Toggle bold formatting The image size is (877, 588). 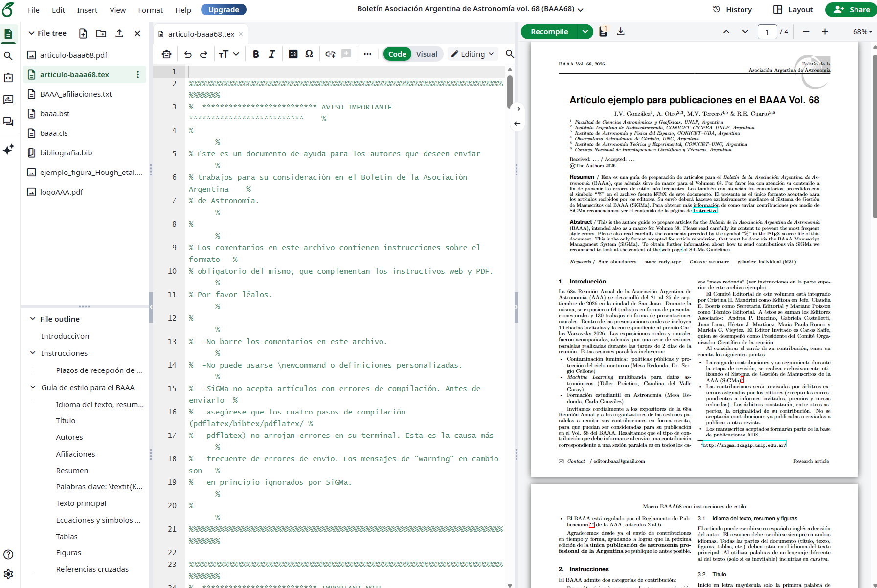(256, 54)
